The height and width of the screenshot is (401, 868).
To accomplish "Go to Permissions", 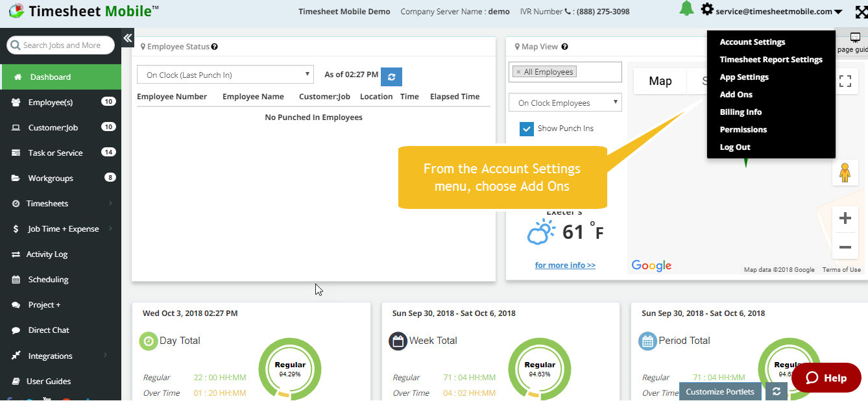I will [743, 130].
